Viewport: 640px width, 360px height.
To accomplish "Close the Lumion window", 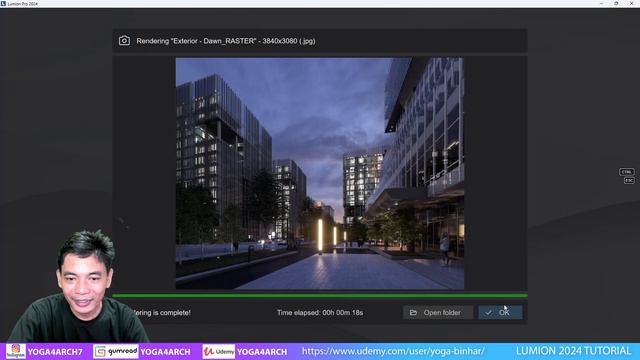I will 631,3.
